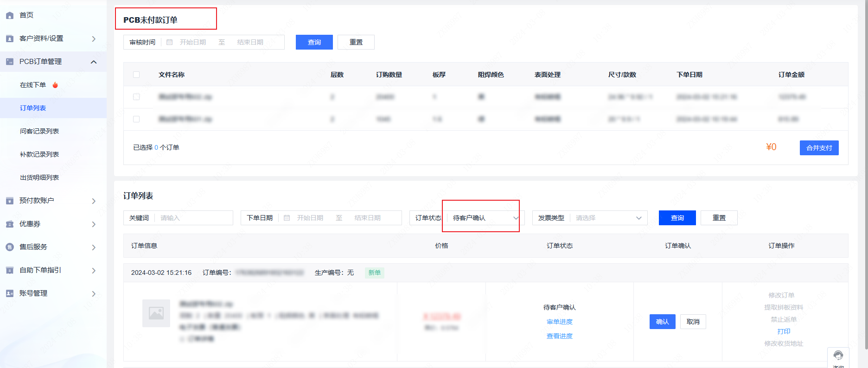Click the customer profile settings icon
This screenshot has height=368, width=868.
(x=10, y=38)
